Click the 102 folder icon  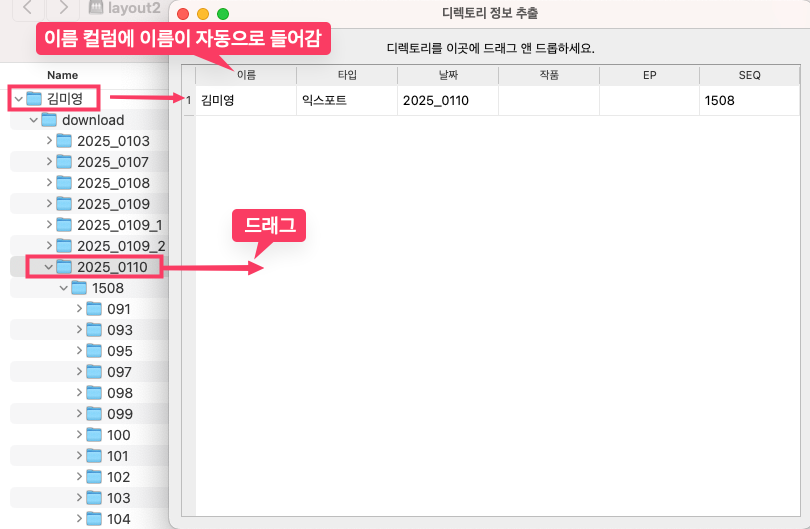(x=94, y=477)
